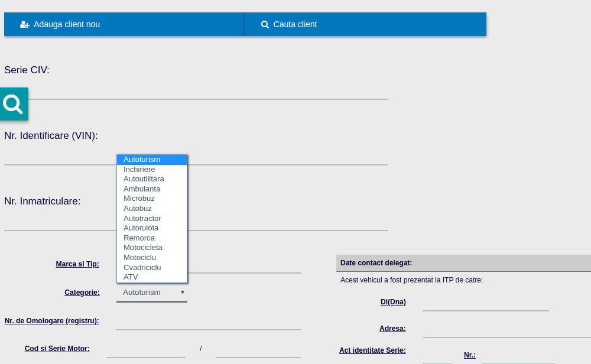591x364 pixels.
Task: Choose Motocicleta from the list
Action: (x=143, y=248)
